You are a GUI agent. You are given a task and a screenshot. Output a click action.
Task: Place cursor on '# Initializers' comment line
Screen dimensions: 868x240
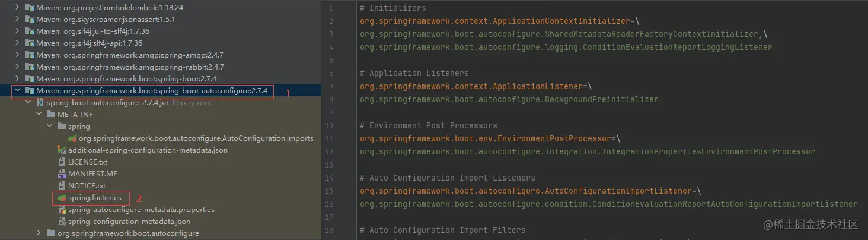tap(392, 8)
